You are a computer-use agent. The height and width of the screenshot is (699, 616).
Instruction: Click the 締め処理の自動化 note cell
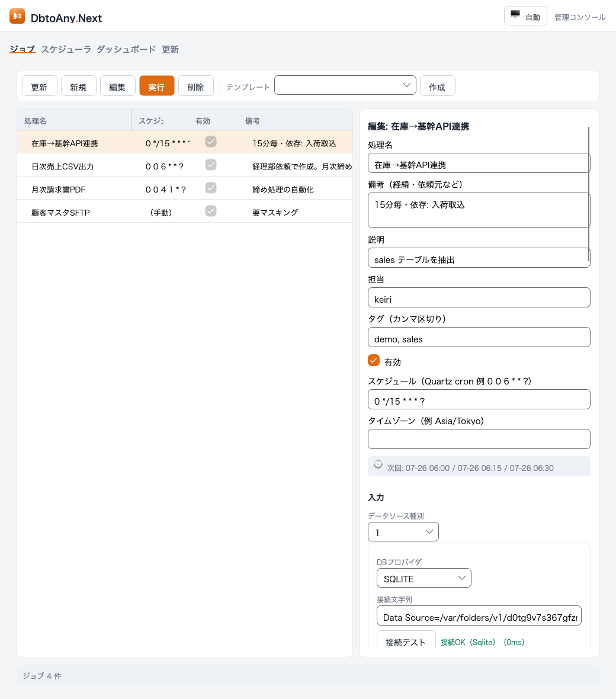pyautogui.click(x=283, y=190)
